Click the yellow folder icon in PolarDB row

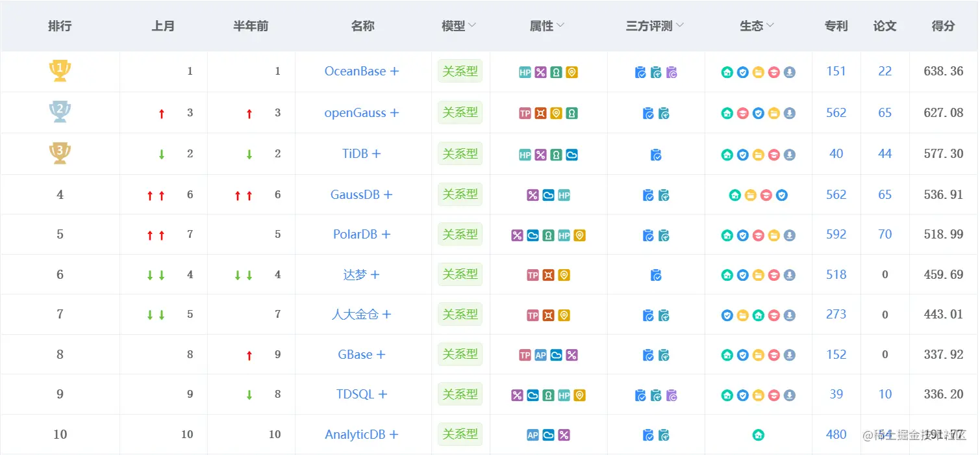774,235
